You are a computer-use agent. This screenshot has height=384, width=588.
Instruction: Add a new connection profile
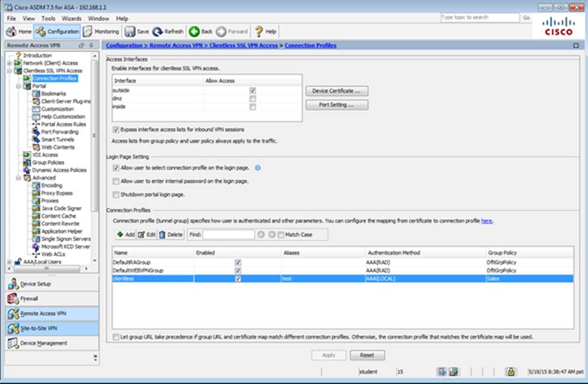point(125,234)
